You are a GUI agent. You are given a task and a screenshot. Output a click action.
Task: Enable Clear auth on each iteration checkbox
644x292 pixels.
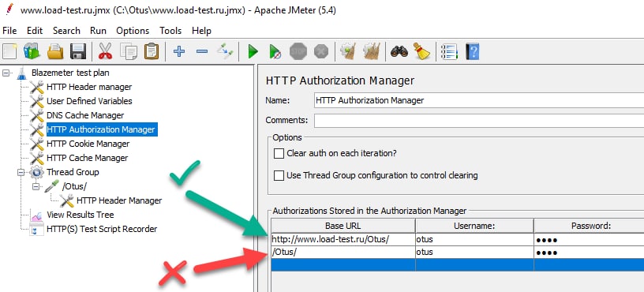point(279,154)
